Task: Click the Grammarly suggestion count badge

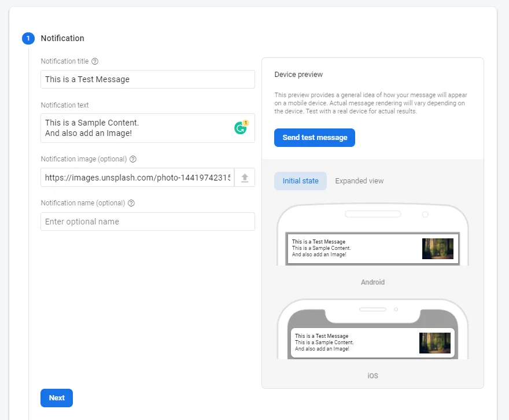Action: click(245, 122)
